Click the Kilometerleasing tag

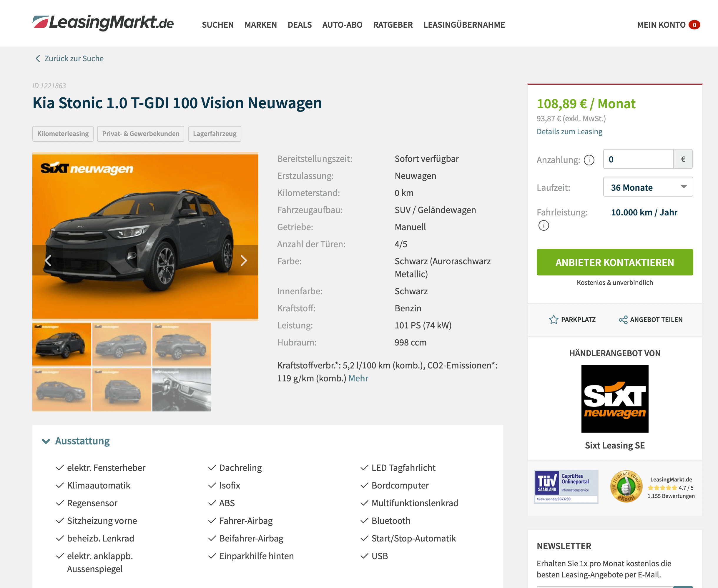click(63, 134)
